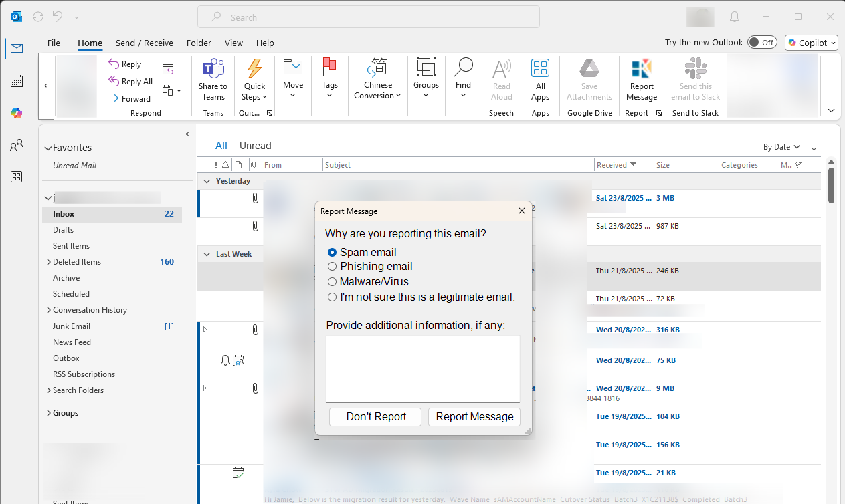Open the All Apps icon
Screen dimensions: 845x504
click(x=540, y=69)
